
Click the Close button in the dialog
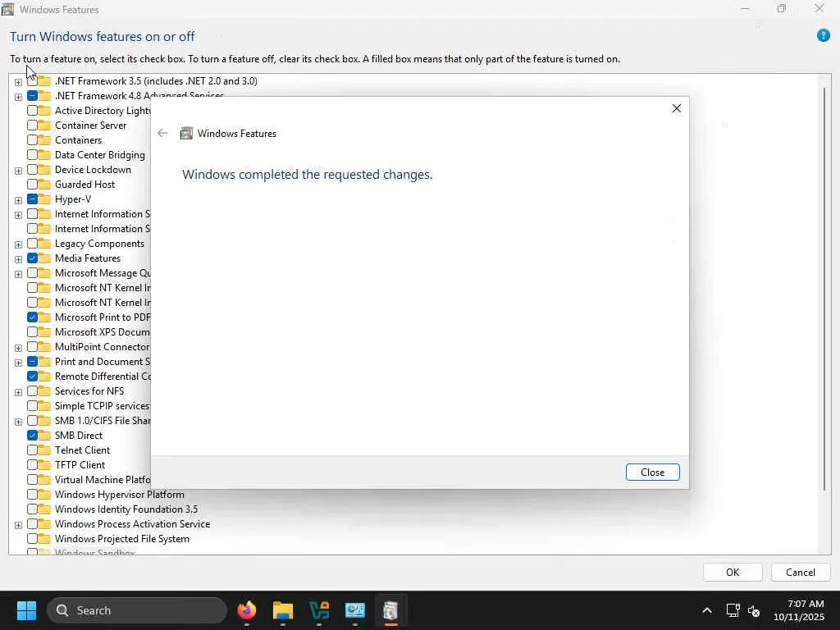(652, 472)
